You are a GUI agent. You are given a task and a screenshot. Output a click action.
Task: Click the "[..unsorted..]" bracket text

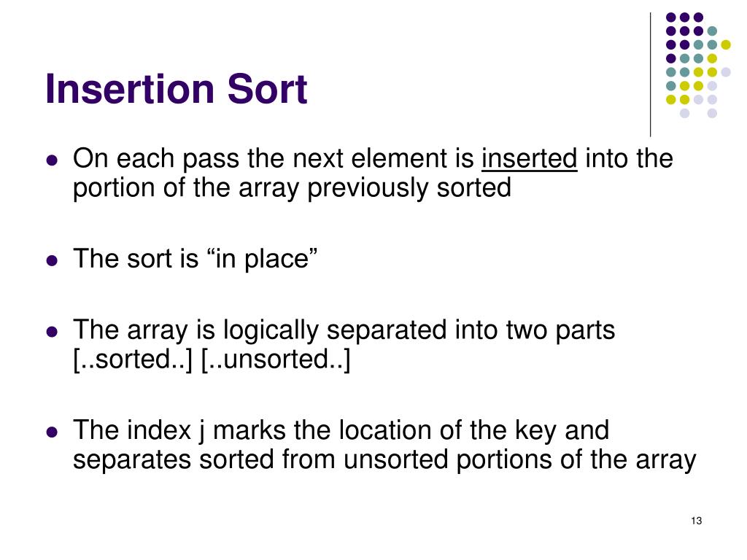(276, 359)
